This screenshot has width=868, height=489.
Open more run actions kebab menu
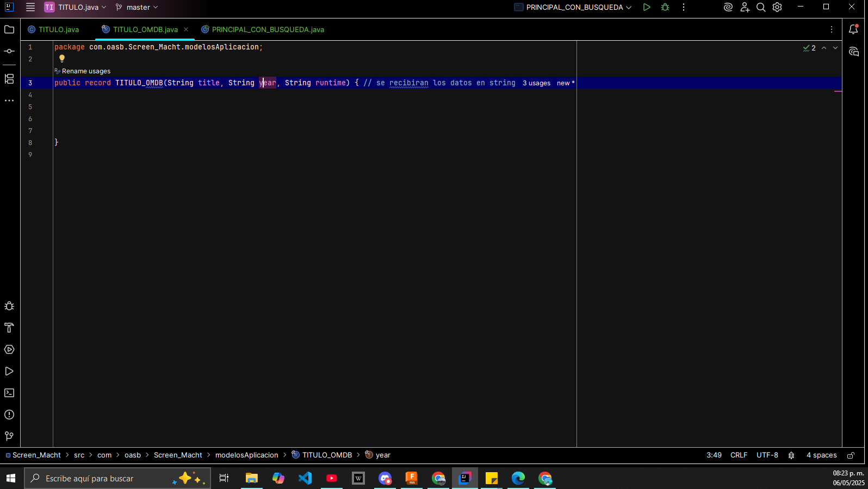point(684,7)
